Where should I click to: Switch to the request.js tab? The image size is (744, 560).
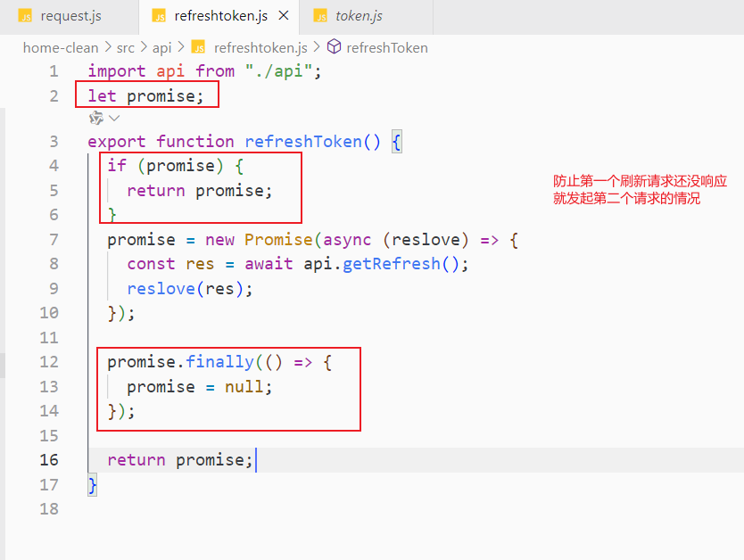pyautogui.click(x=70, y=17)
